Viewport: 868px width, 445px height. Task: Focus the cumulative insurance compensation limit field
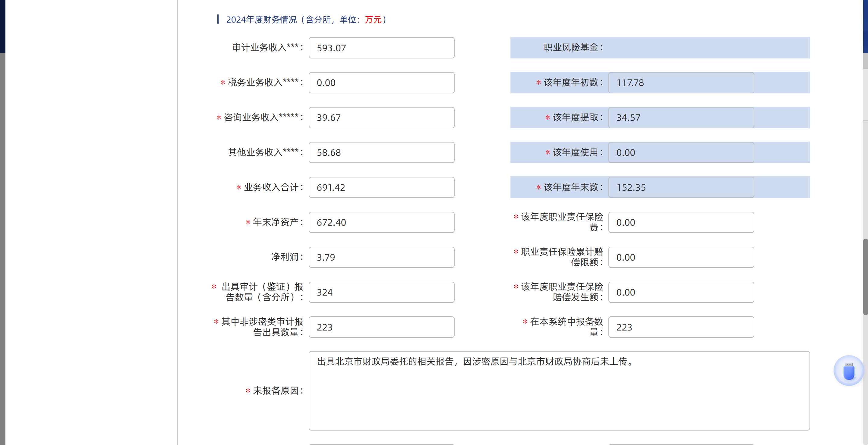pyautogui.click(x=681, y=258)
